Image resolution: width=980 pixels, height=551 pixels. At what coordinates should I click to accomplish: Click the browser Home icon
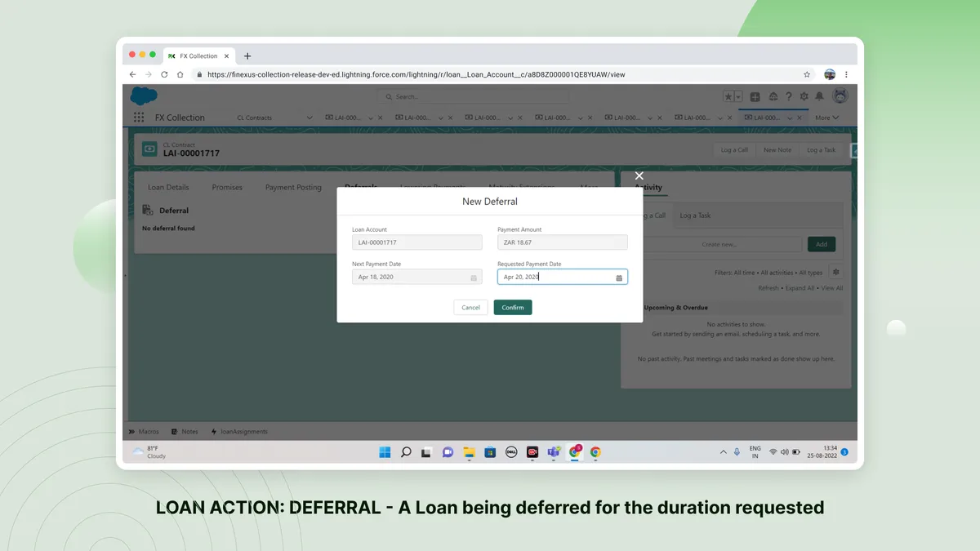pos(180,73)
